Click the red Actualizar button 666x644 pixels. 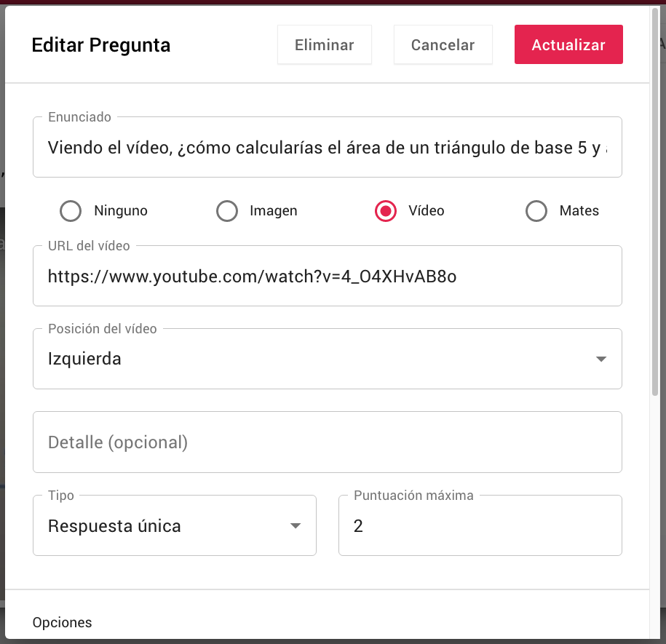point(568,44)
